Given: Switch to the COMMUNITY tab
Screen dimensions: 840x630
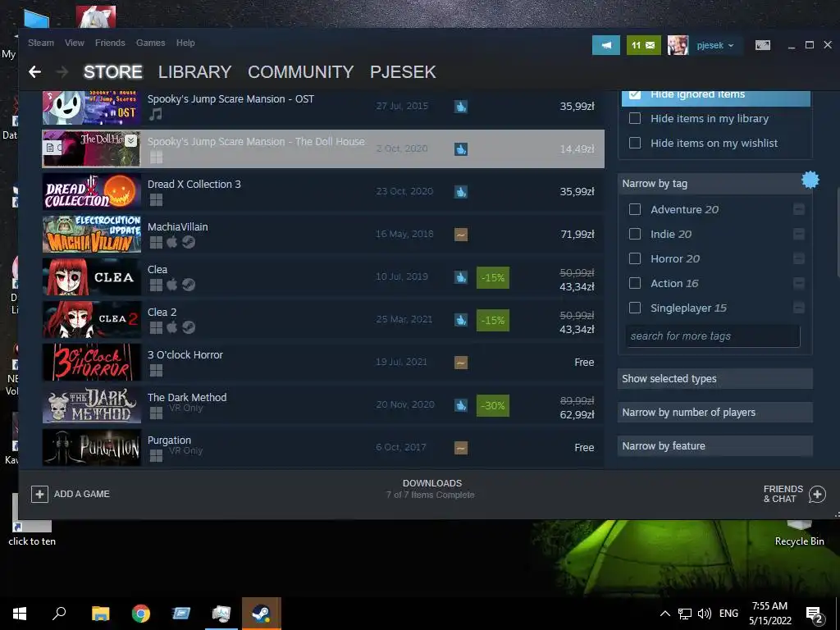Looking at the screenshot, I should click(300, 72).
